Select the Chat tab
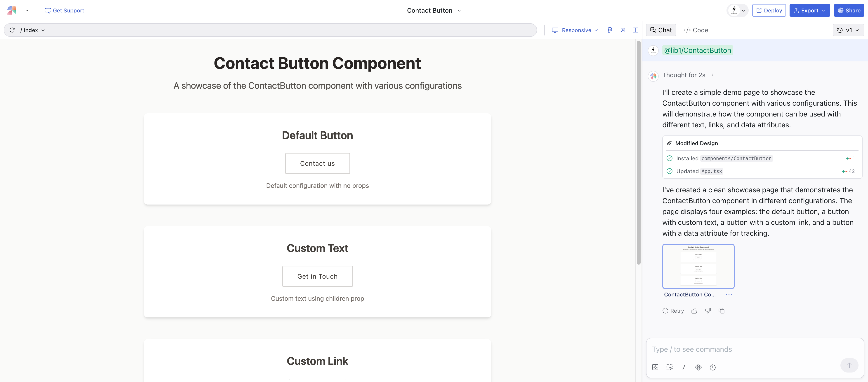The image size is (868, 382). (x=661, y=30)
